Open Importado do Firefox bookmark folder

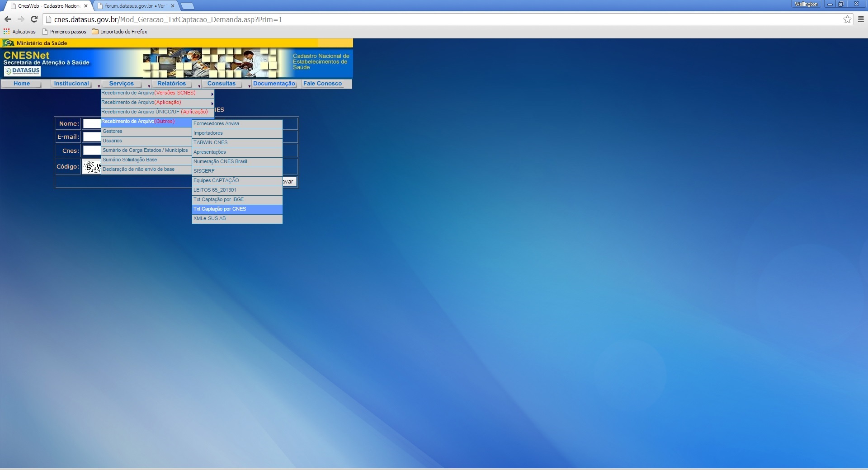(x=119, y=32)
